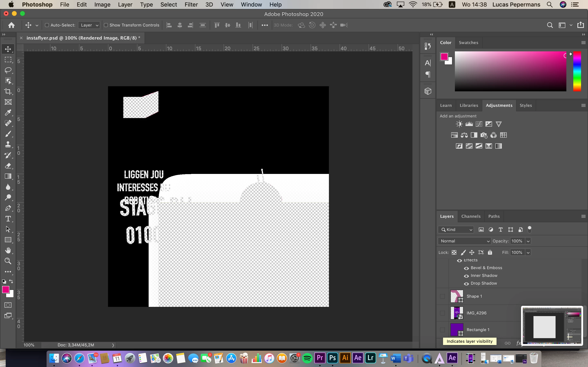Screen dimensions: 588x367
Task: Select the Pen tool
Action: tap(8, 208)
